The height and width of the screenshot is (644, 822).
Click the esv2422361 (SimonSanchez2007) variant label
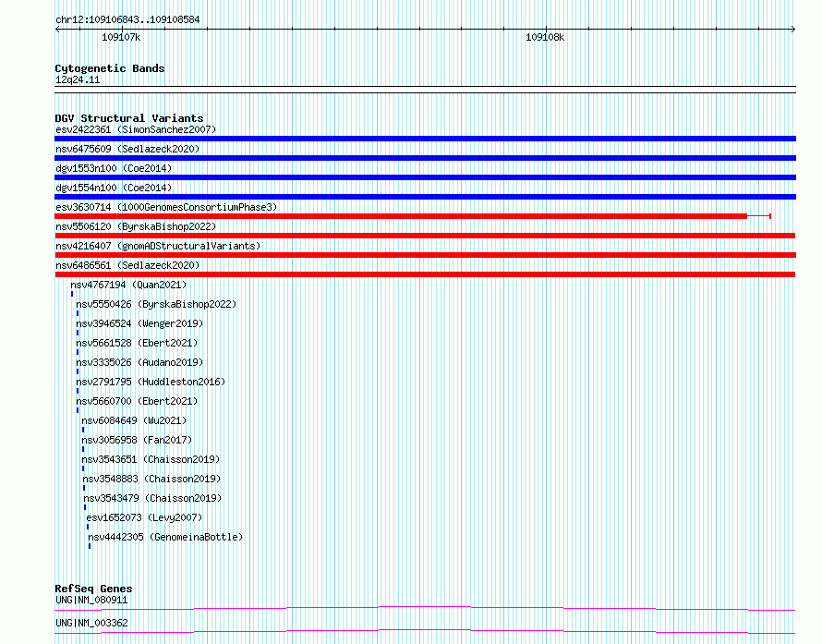point(136,129)
